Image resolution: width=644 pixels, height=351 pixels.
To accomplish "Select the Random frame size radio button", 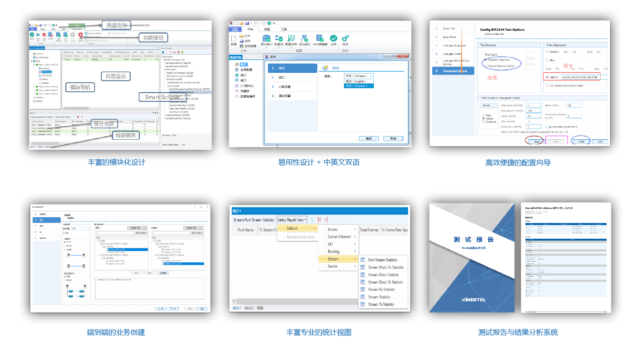I will pos(547,52).
